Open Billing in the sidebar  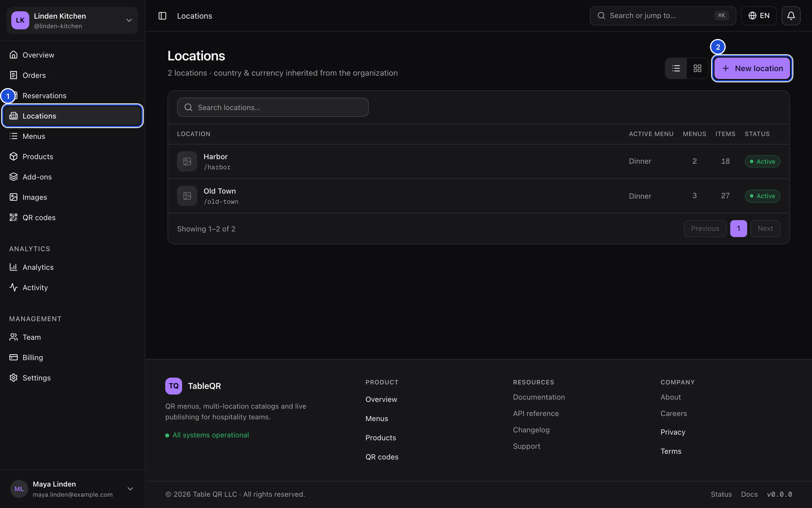[x=72, y=358]
